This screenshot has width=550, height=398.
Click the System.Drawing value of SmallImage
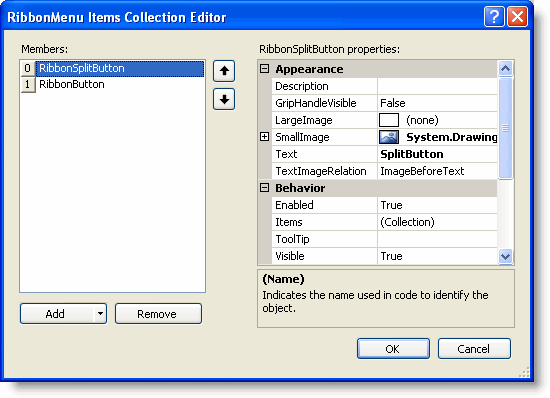(x=451, y=137)
